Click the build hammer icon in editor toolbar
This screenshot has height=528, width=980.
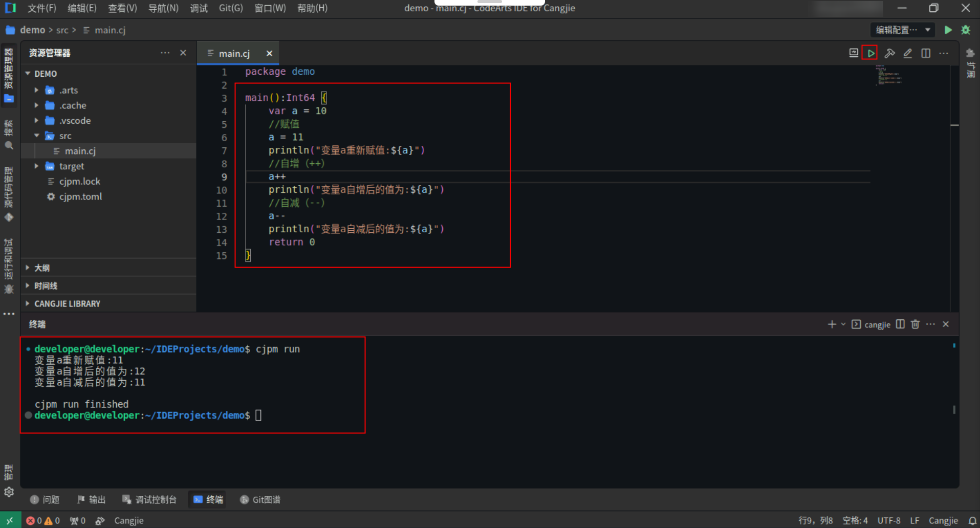click(889, 53)
